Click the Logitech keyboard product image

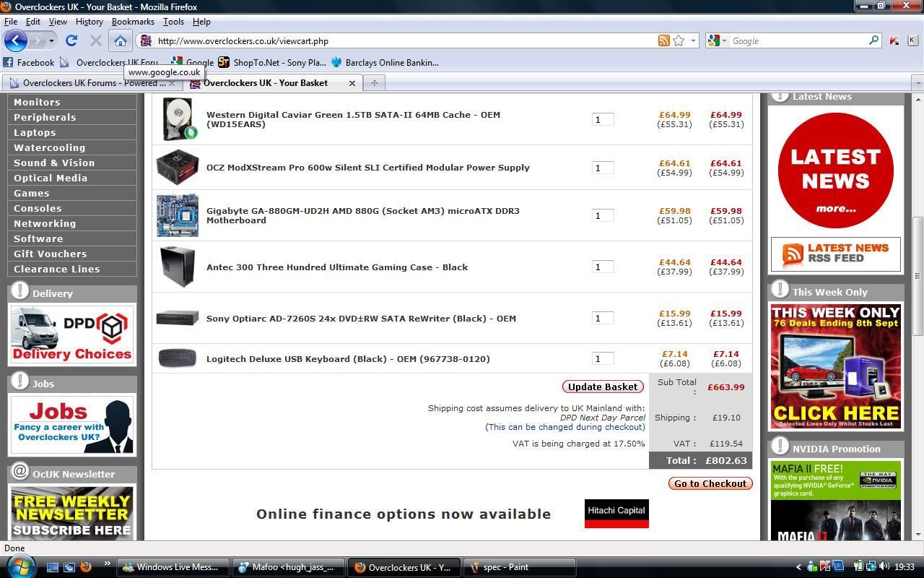tap(177, 358)
